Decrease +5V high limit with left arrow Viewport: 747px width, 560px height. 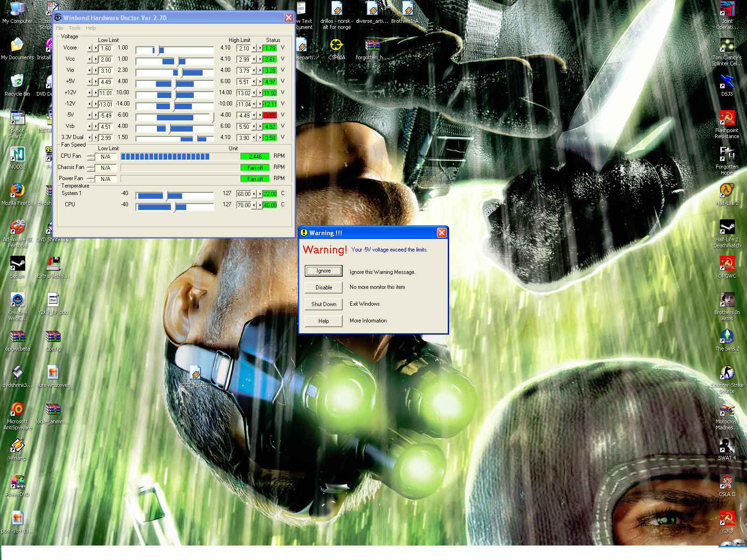254,82
